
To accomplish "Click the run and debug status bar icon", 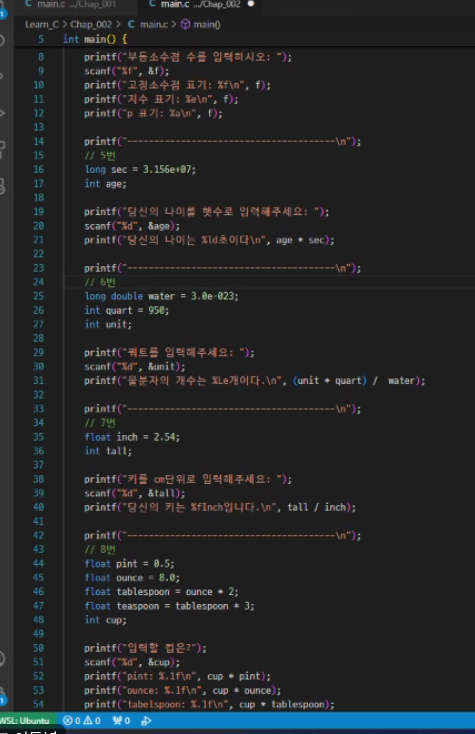I will tap(146, 720).
